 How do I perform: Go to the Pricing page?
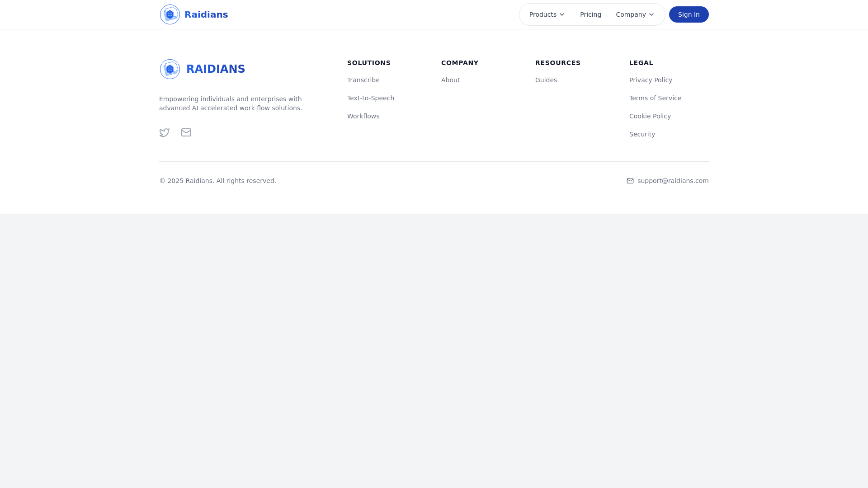[590, 14]
